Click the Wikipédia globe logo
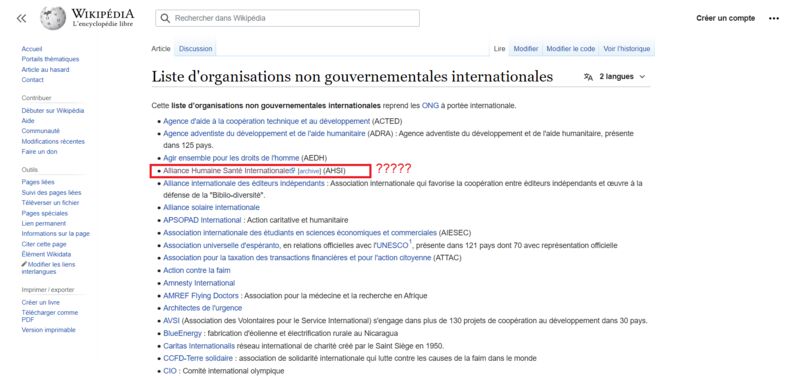Screen dimensions: 800x376 pos(53,18)
